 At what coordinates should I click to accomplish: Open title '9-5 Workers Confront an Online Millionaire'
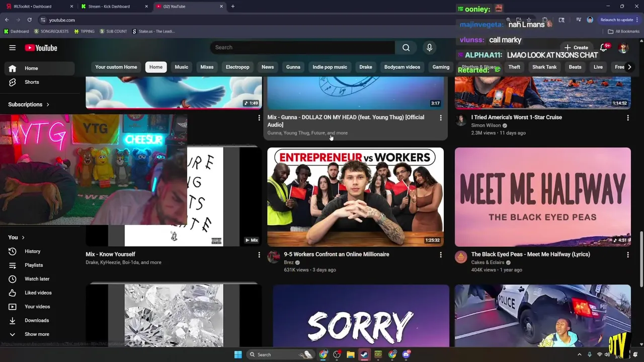click(x=337, y=254)
